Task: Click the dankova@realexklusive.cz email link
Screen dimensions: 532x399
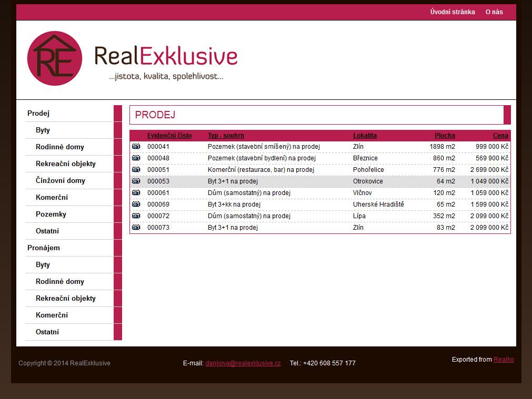Action: [243, 363]
